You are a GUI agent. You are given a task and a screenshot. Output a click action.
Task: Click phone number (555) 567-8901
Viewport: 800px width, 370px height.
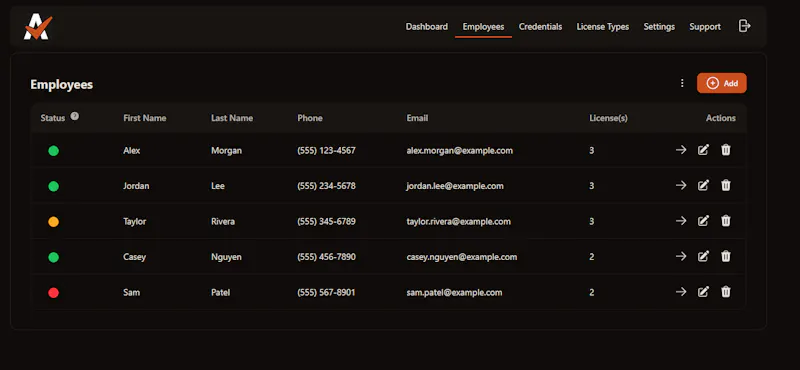click(326, 292)
